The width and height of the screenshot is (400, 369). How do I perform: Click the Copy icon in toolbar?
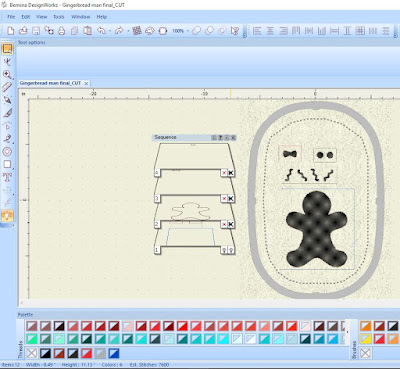click(74, 31)
